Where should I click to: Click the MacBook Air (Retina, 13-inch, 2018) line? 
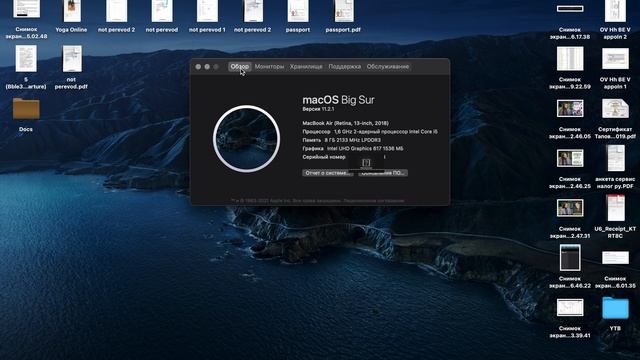click(x=345, y=123)
